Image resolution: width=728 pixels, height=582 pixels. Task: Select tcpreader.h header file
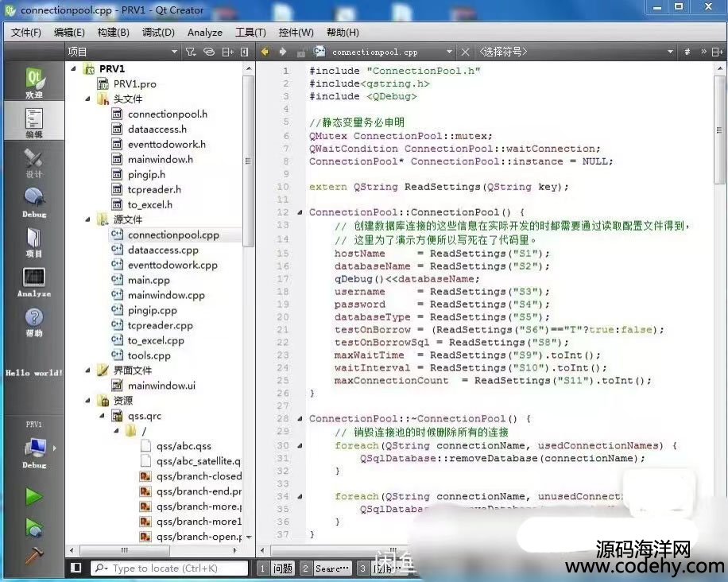coord(154,189)
